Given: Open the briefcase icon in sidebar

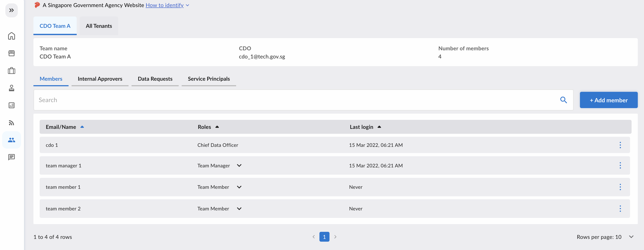Looking at the screenshot, I should (12, 71).
